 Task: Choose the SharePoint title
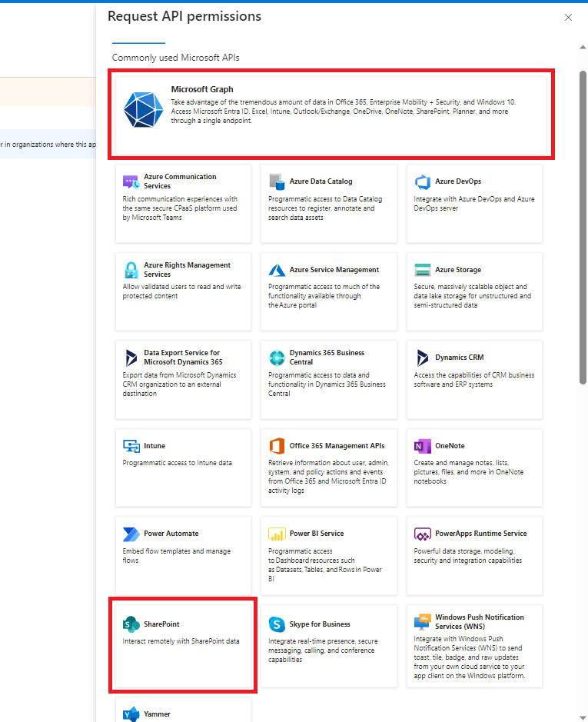[161, 624]
